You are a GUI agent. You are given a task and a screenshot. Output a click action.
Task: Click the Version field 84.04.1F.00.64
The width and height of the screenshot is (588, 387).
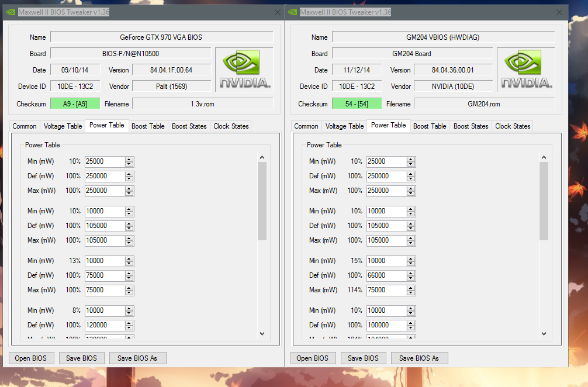click(x=171, y=70)
